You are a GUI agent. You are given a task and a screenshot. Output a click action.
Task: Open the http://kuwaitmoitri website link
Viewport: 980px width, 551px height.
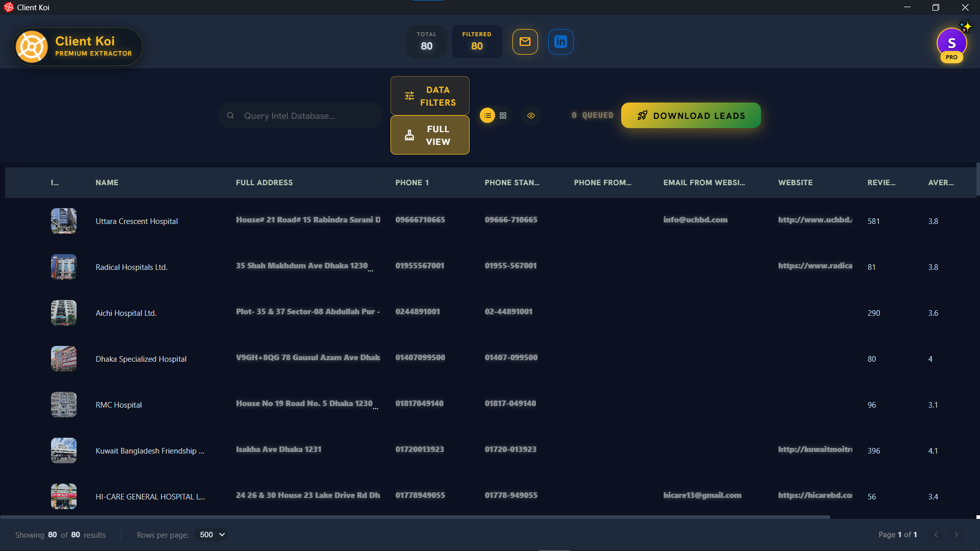point(815,449)
